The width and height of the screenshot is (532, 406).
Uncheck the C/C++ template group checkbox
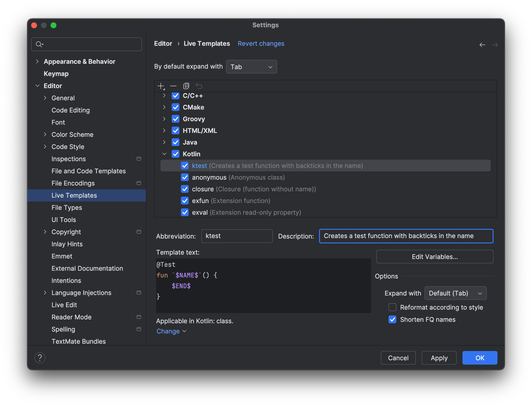coord(176,96)
